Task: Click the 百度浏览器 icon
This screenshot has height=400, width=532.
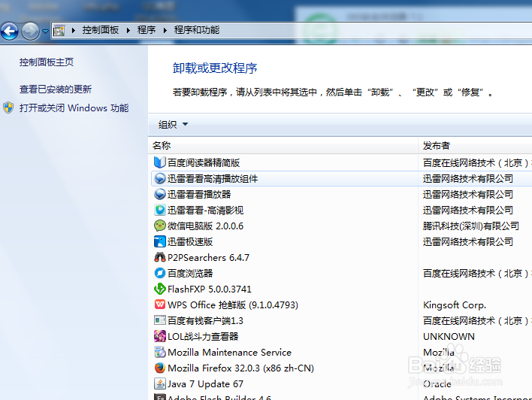Action: tap(160, 273)
